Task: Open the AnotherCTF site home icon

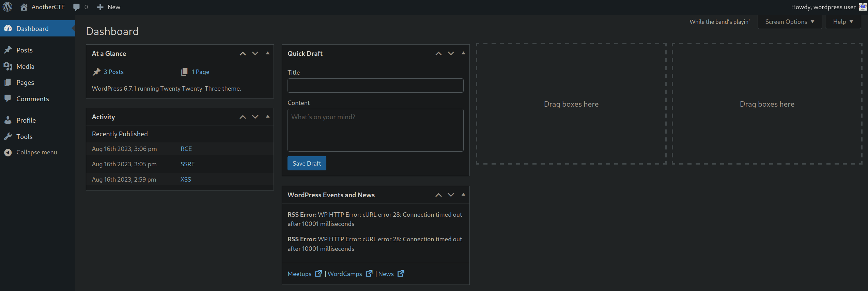Action: (x=24, y=7)
